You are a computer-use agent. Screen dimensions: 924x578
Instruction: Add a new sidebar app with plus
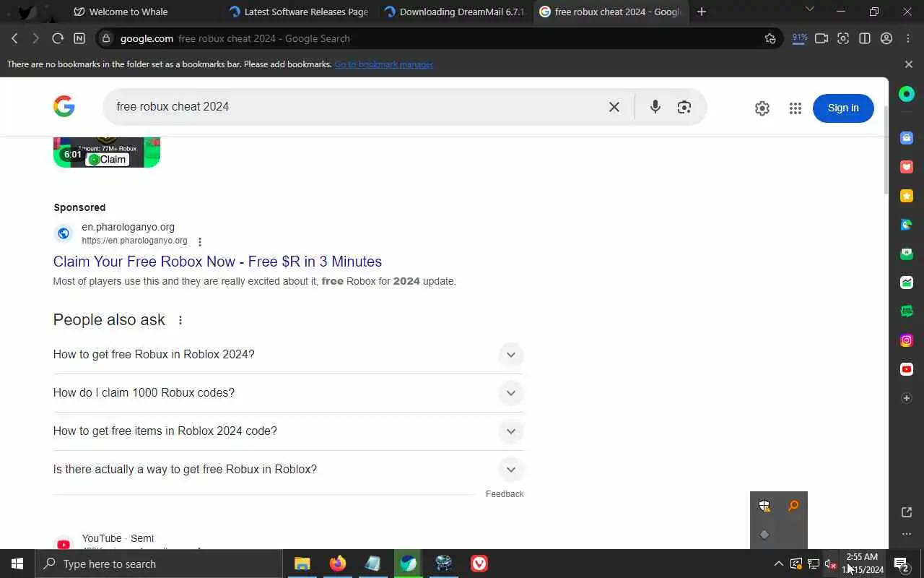(907, 398)
